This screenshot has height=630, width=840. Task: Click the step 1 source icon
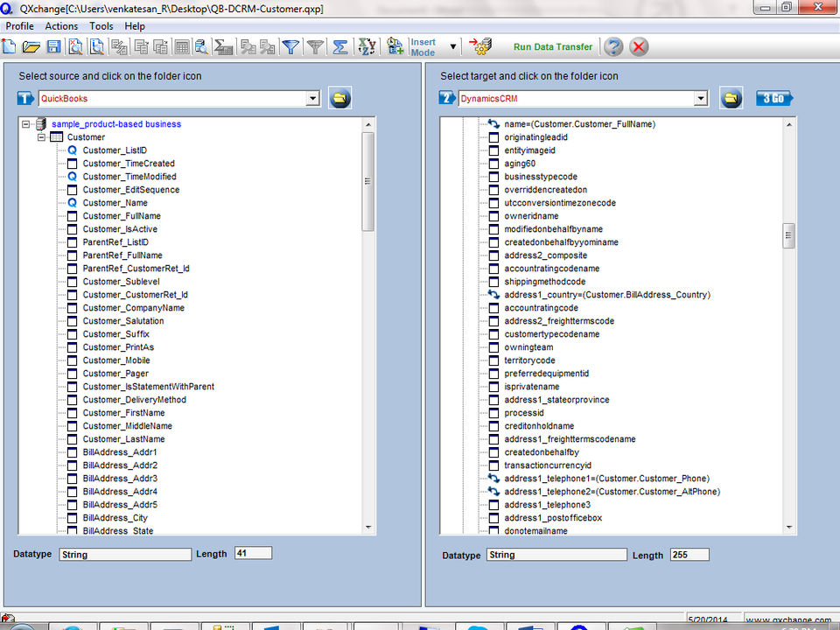point(25,99)
